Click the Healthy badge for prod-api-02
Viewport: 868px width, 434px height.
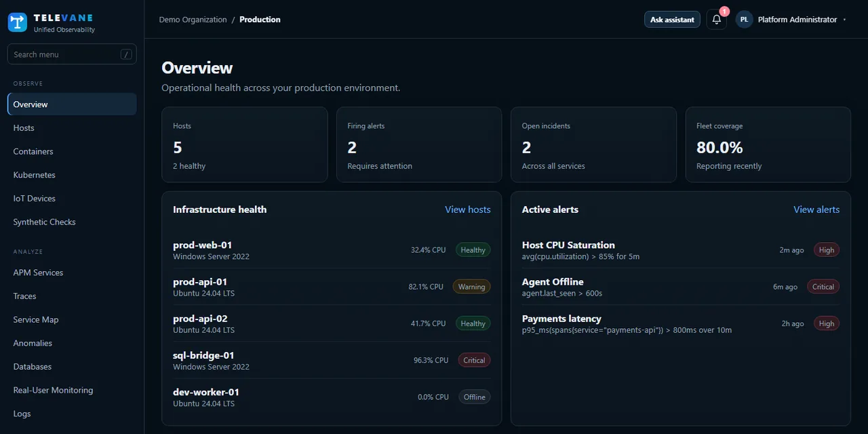[x=473, y=323]
